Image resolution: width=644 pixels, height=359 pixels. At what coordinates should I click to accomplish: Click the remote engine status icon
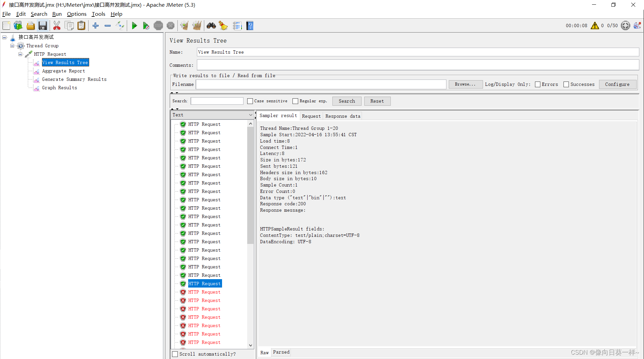[x=625, y=26]
